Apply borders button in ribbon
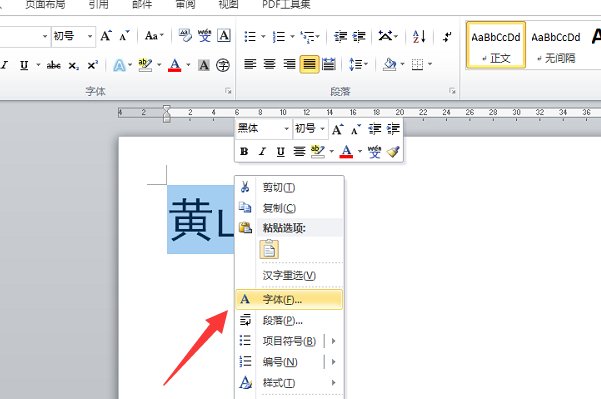This screenshot has height=399, width=601. 417,64
